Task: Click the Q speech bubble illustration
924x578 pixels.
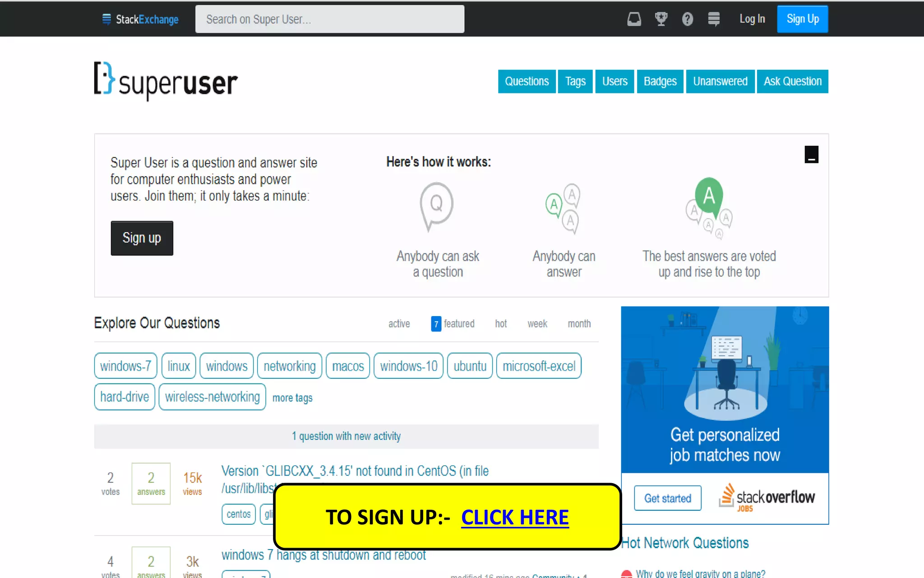Action: [x=436, y=206]
